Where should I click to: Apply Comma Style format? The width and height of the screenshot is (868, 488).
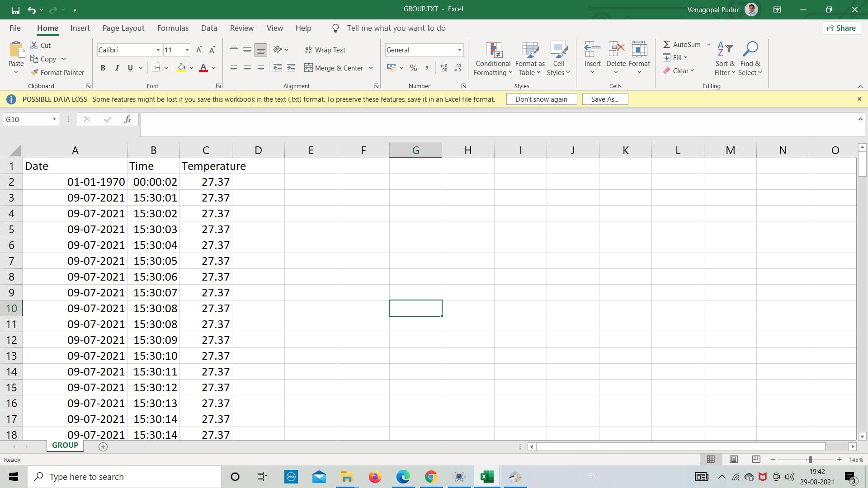click(x=426, y=68)
